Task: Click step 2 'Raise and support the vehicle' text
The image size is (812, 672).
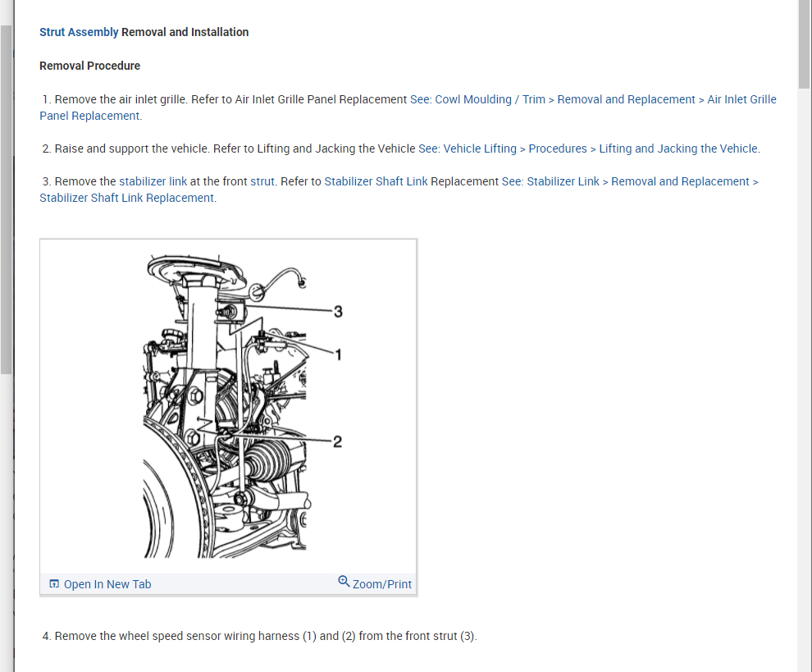Action: (132, 149)
